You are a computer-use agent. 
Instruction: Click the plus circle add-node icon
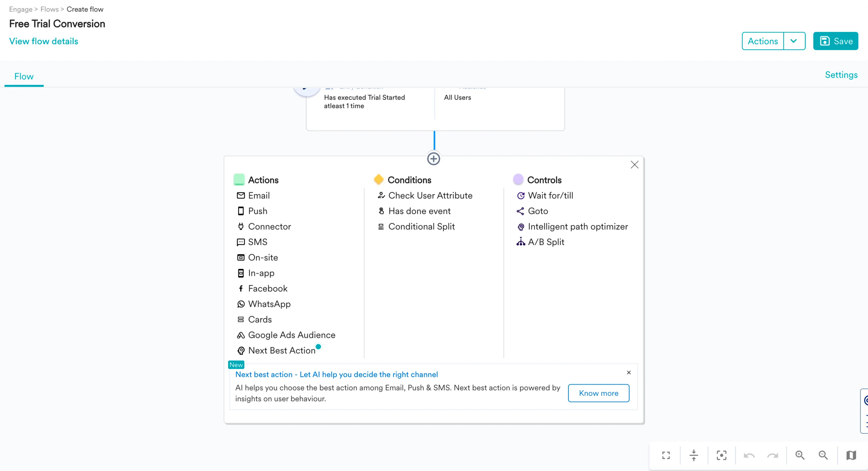click(433, 159)
